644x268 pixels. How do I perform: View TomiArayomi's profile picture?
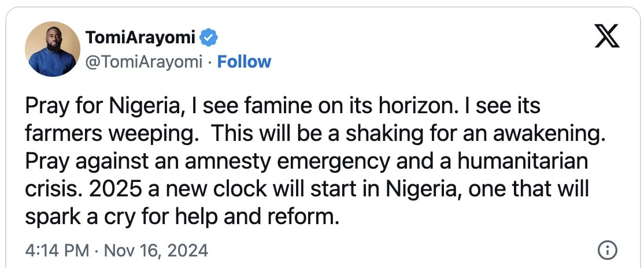pos(53,49)
